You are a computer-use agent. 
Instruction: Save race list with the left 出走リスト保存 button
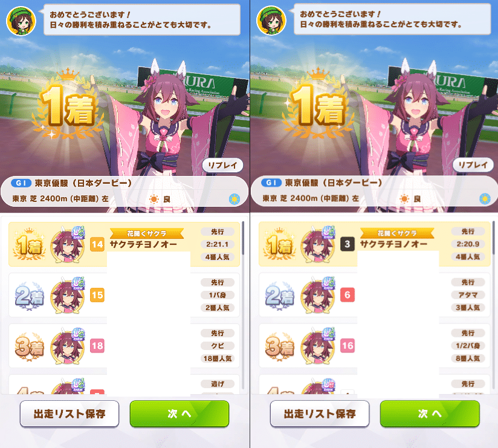pyautogui.click(x=70, y=414)
